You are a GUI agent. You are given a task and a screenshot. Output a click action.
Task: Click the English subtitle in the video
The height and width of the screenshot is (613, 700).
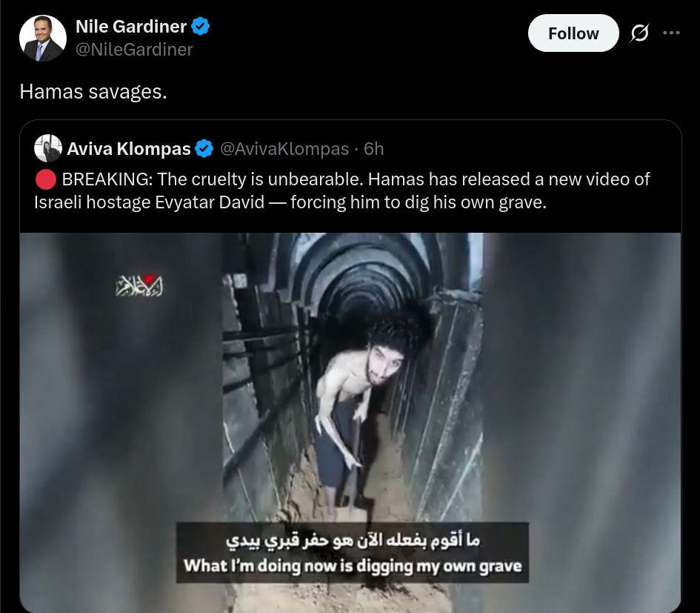tap(353, 566)
